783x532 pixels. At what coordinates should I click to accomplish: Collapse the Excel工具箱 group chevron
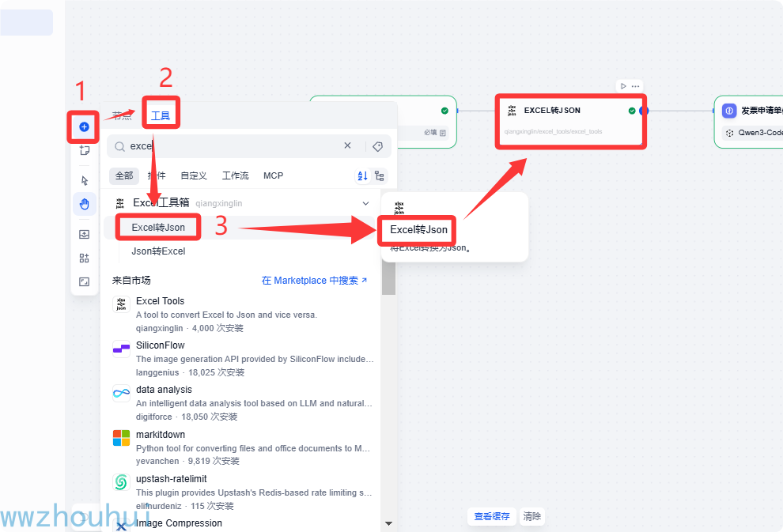pos(365,203)
